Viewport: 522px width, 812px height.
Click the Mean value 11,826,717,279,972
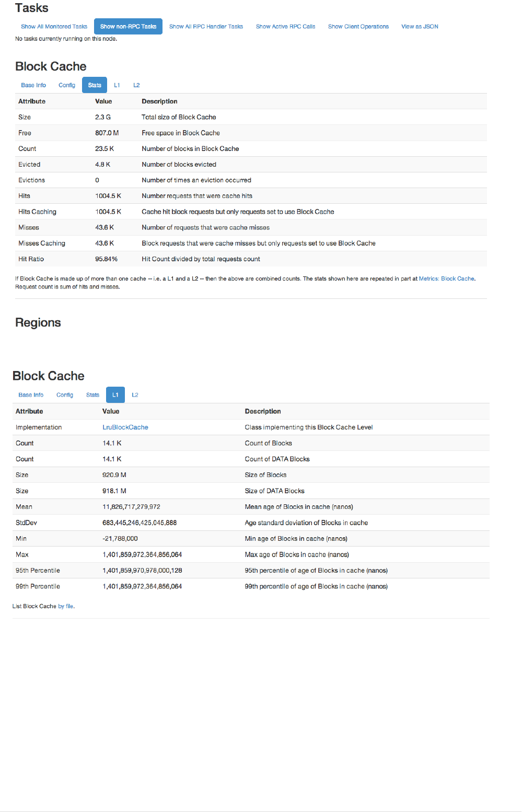tap(131, 507)
